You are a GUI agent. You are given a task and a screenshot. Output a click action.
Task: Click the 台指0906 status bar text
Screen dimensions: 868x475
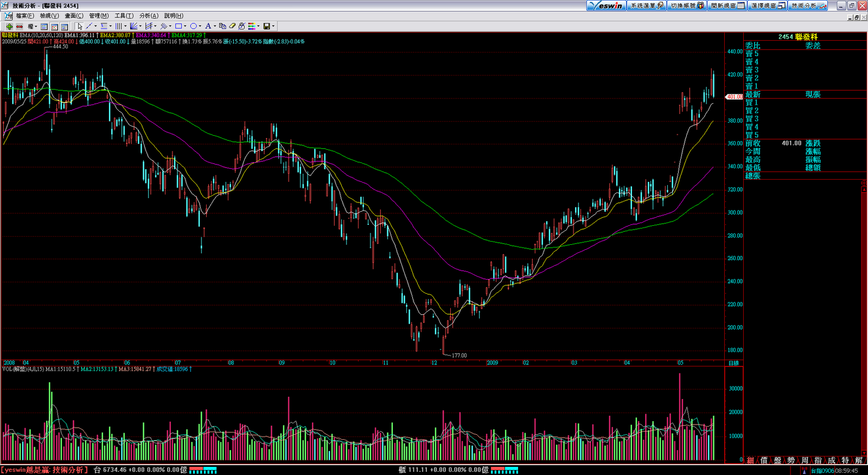pos(822,471)
